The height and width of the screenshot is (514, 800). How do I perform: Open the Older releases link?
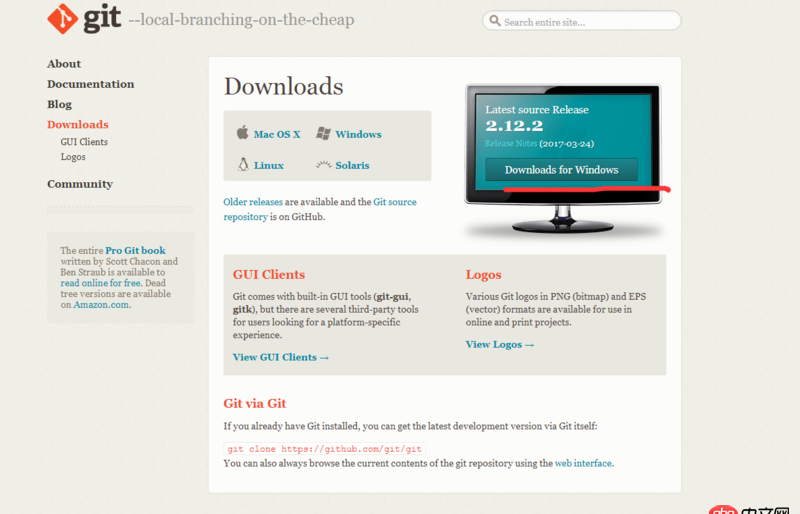point(253,202)
